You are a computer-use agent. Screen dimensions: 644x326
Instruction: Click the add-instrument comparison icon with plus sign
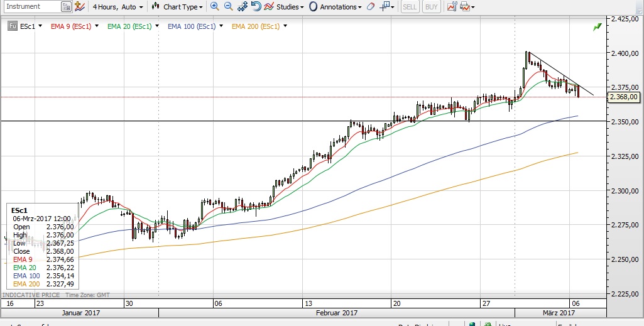coord(80,6)
